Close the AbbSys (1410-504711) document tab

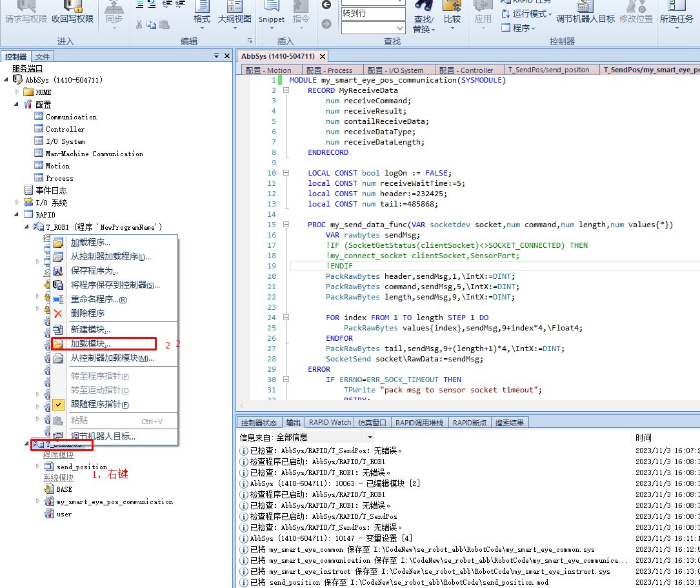coord(323,56)
